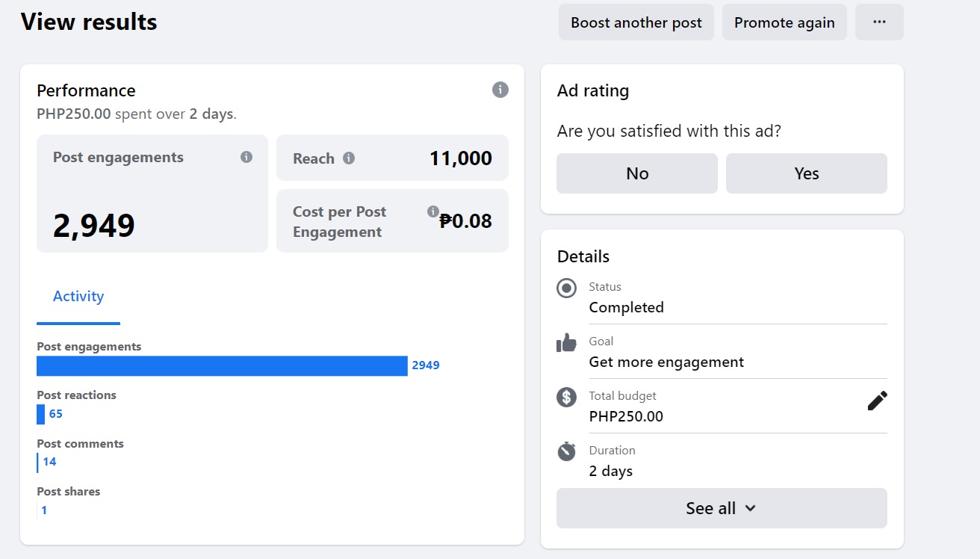Click the Status radio-style icon

click(x=567, y=288)
